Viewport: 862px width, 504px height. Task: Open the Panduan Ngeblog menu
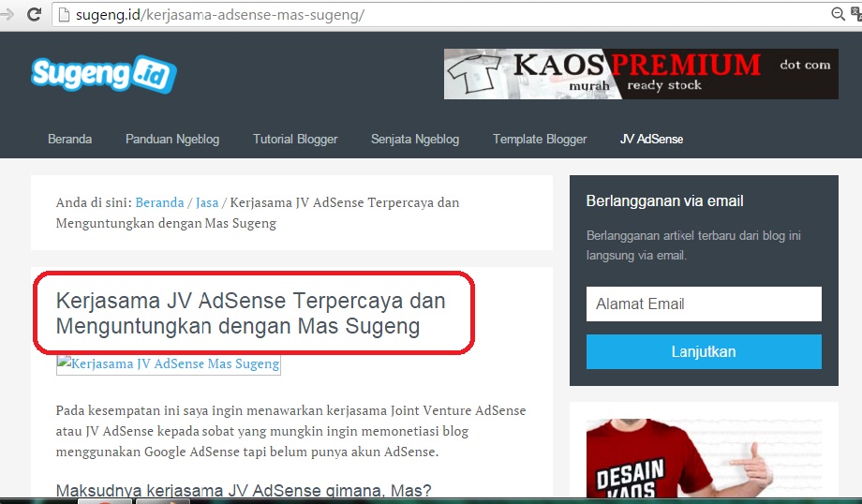(x=172, y=139)
